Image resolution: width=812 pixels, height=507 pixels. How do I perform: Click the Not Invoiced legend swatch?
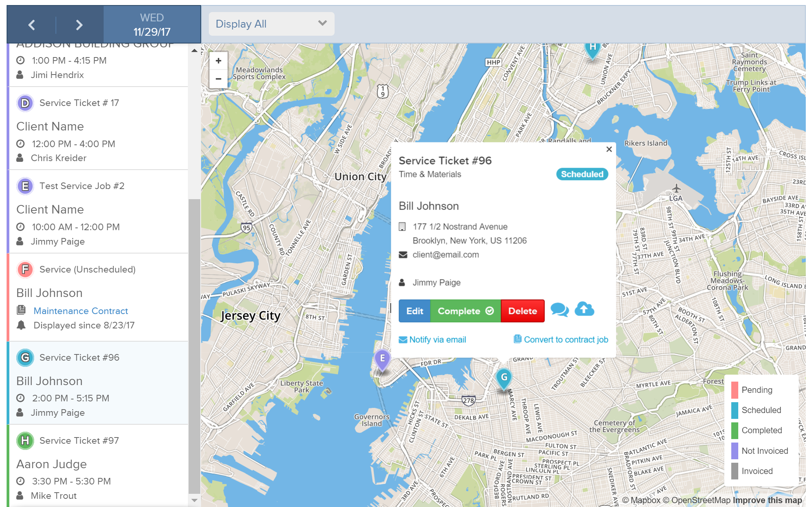pyautogui.click(x=734, y=451)
